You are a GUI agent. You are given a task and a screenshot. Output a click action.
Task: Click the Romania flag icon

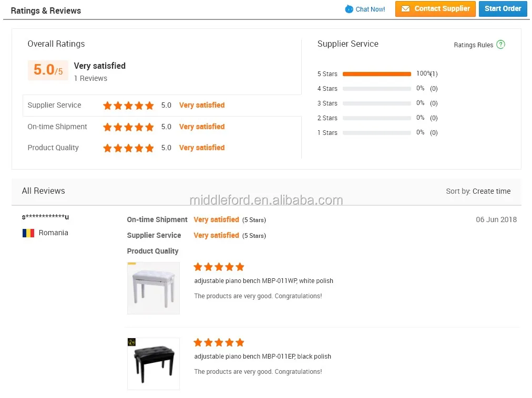(x=28, y=233)
